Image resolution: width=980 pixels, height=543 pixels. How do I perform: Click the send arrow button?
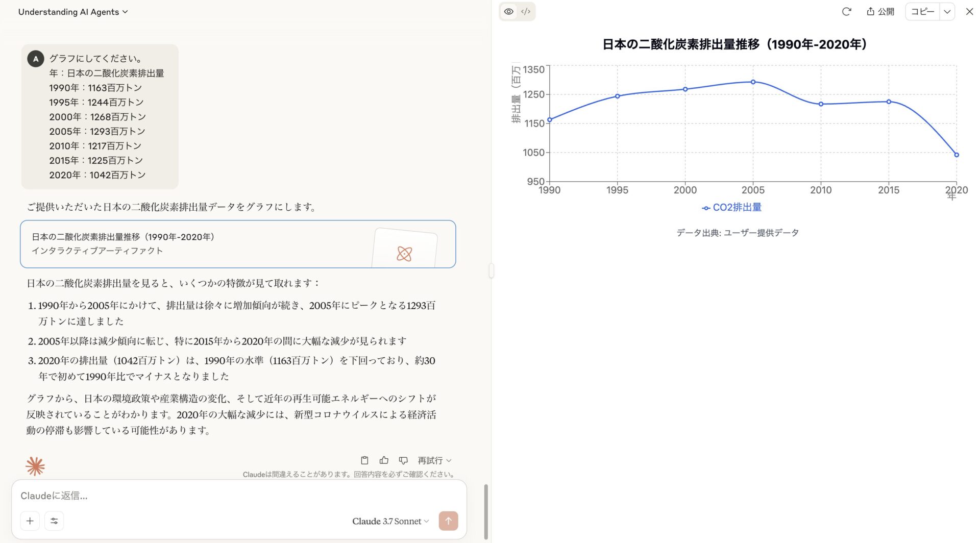pos(448,521)
